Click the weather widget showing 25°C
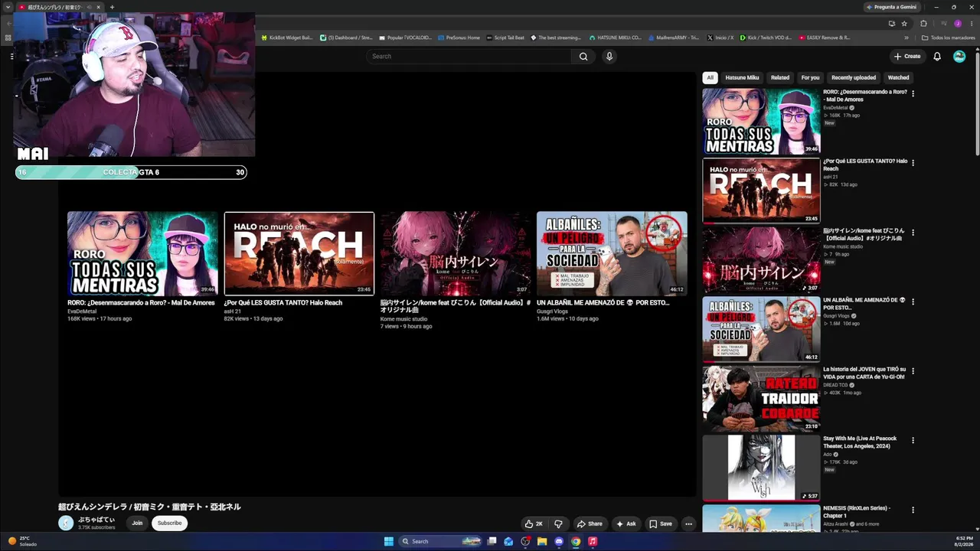Image resolution: width=980 pixels, height=551 pixels. pos(22,541)
